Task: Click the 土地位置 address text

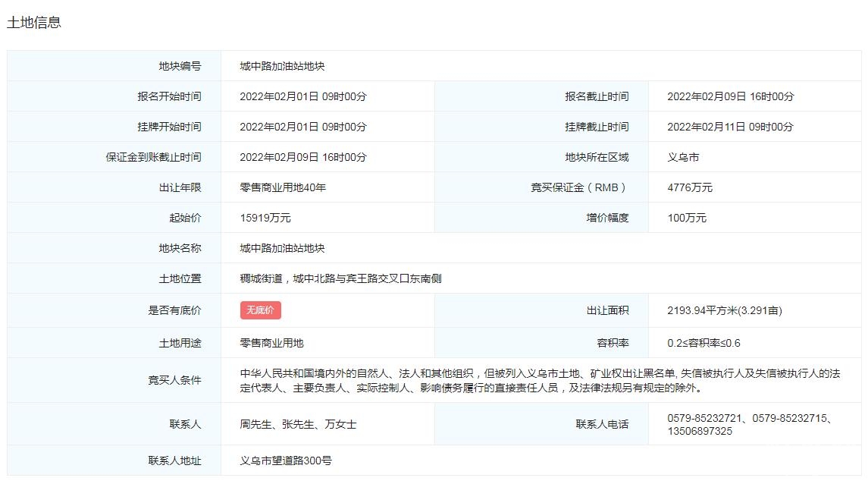Action: [x=340, y=278]
